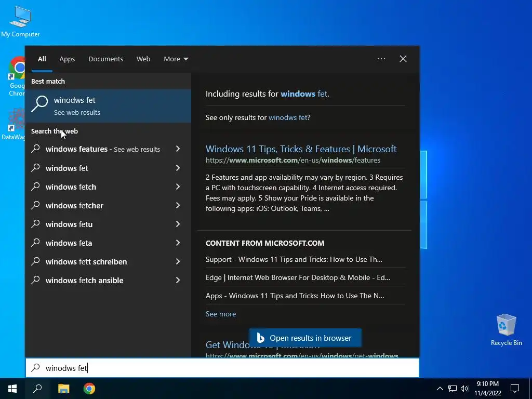Select the 'windows fet' suggestion

tap(67, 168)
